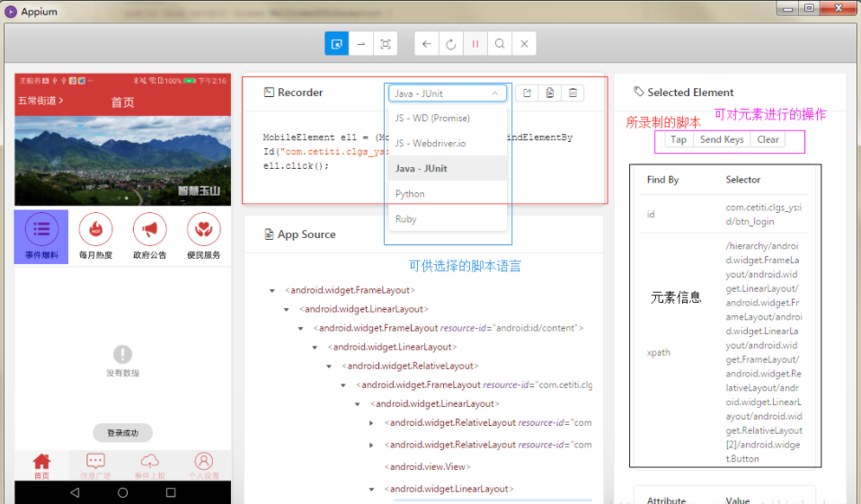
Task: Click the Attribute column header
Action: click(666, 500)
